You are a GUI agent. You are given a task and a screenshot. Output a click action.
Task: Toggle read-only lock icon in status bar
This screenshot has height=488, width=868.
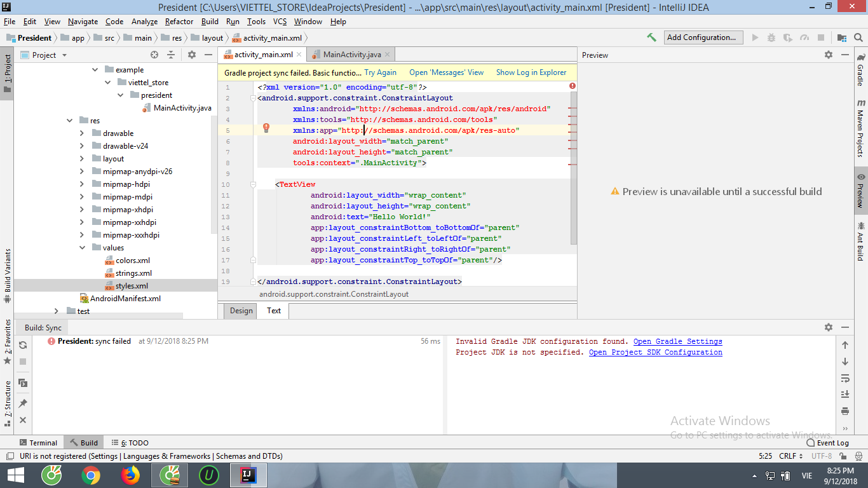(843, 456)
